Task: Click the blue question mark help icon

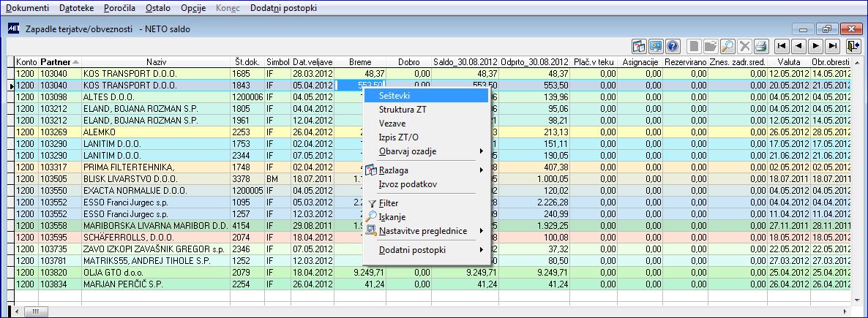Action: pyautogui.click(x=673, y=47)
